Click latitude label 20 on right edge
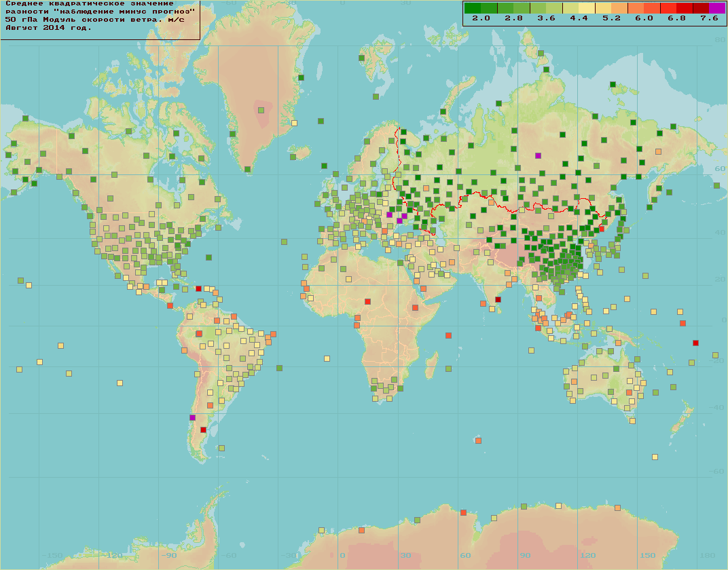The image size is (728, 570). [x=720, y=279]
